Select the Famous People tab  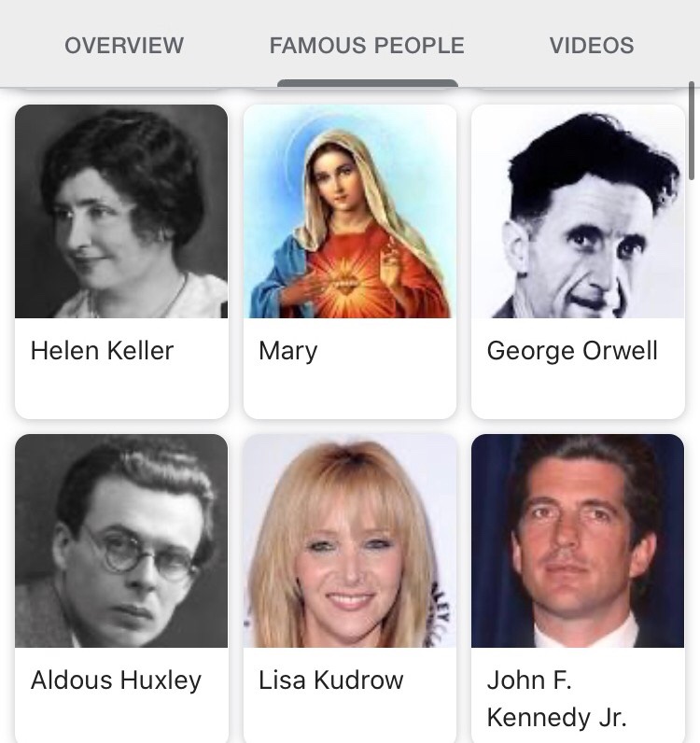pos(367,46)
